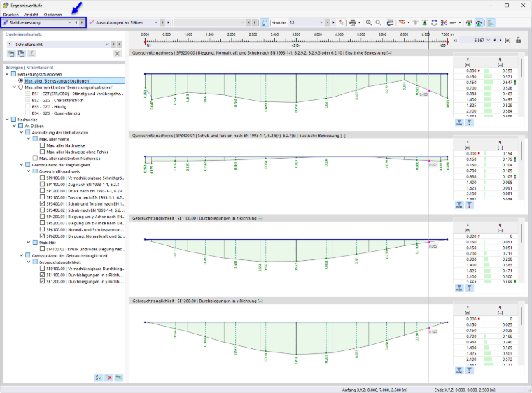Click the max filter icon under SP6200.00 table
Screen dimensions: 532x393
tap(459, 122)
